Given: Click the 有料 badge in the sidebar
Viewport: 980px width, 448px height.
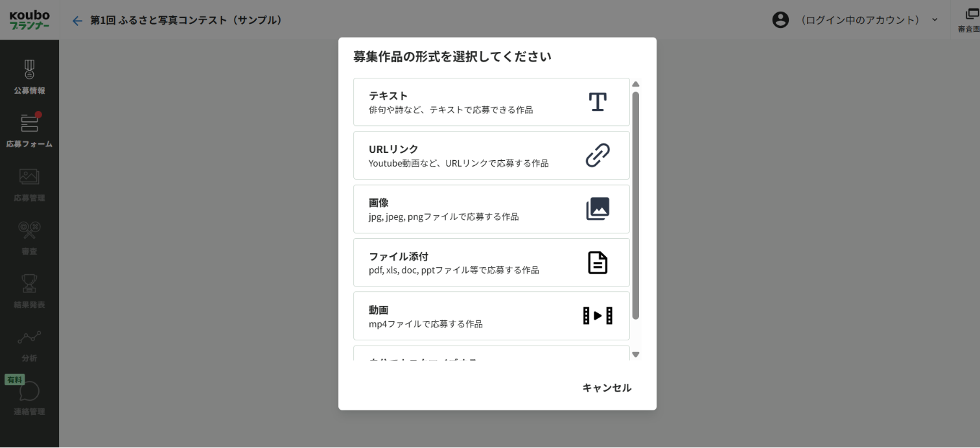Looking at the screenshot, I should [14, 380].
